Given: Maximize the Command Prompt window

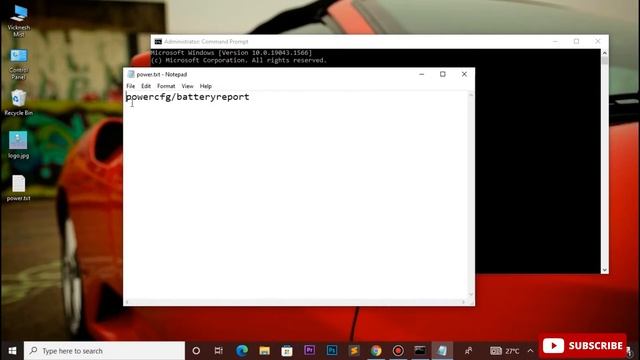Looking at the screenshot, I should point(576,42).
